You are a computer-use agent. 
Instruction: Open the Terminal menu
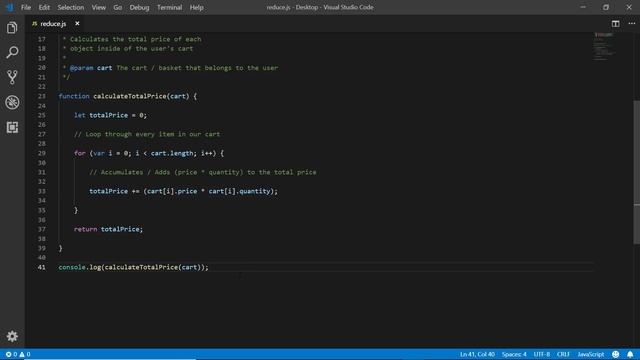coord(169,7)
